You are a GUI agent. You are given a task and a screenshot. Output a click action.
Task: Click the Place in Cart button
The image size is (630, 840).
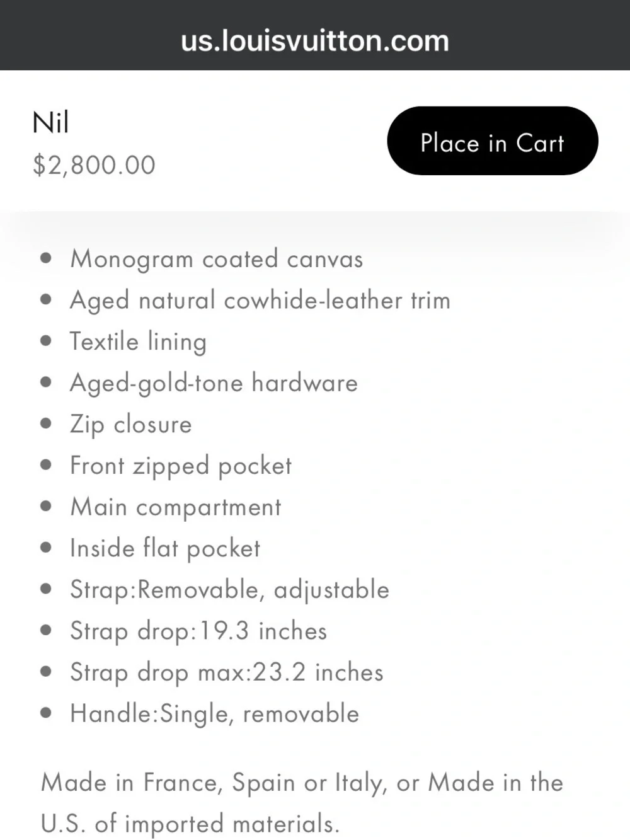(492, 141)
